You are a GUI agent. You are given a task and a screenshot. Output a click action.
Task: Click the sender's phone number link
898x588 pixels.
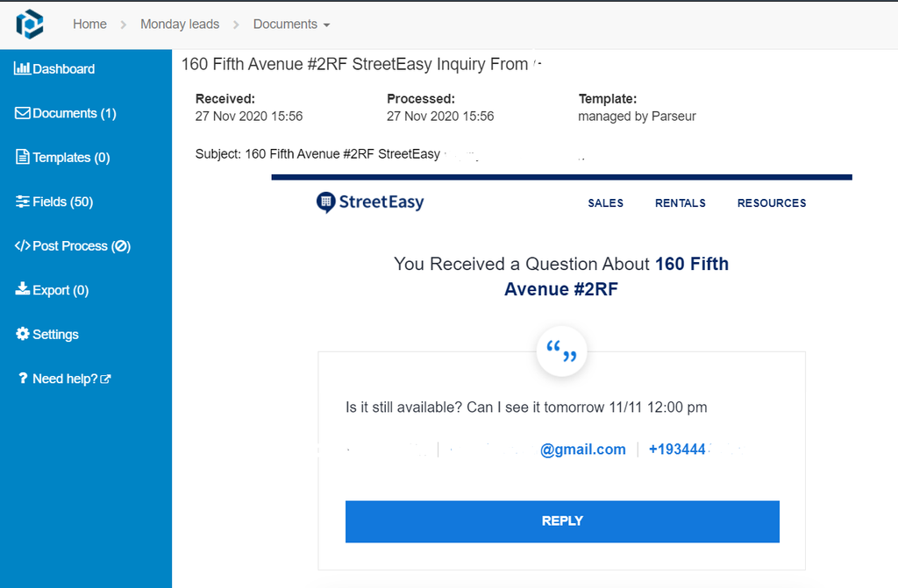tap(677, 450)
